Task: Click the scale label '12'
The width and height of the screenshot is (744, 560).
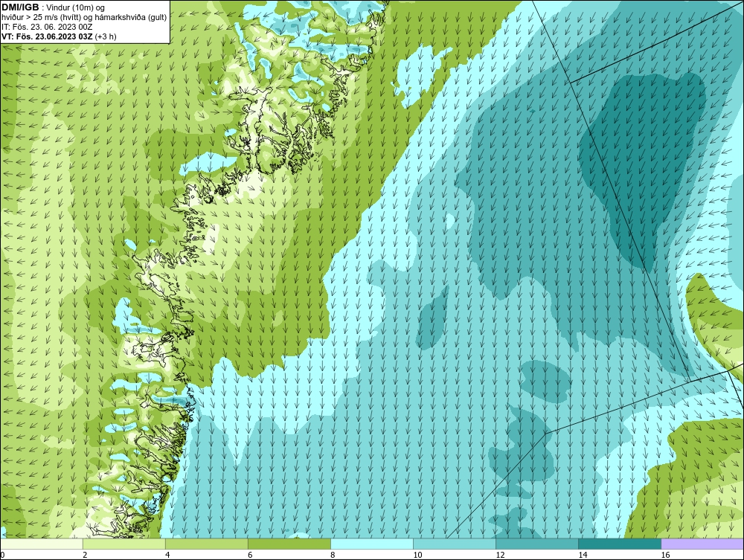Action: (x=500, y=555)
